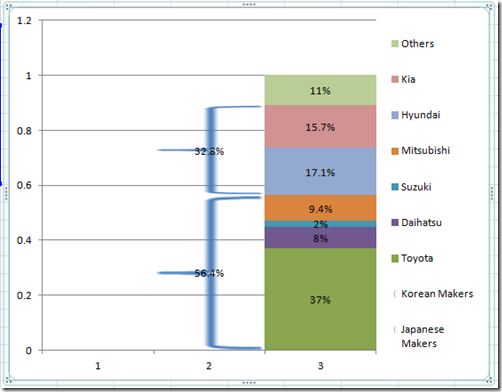The height and width of the screenshot is (392, 502).
Task: Click the Others 11% bar segment
Action: click(x=320, y=90)
